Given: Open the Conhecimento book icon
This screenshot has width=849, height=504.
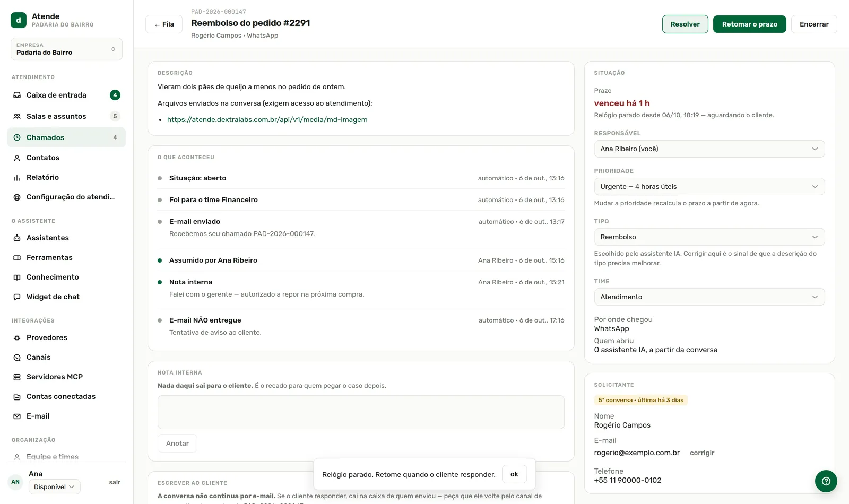Looking at the screenshot, I should (x=17, y=277).
